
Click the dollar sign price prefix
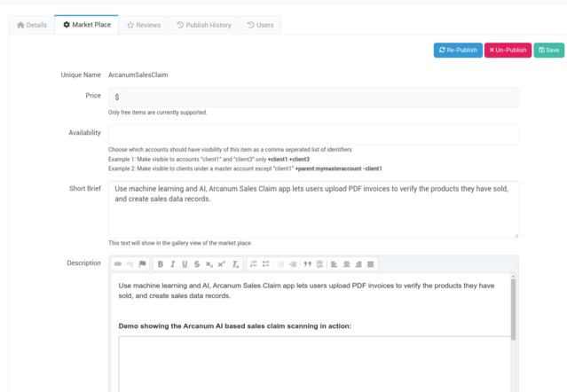click(117, 98)
